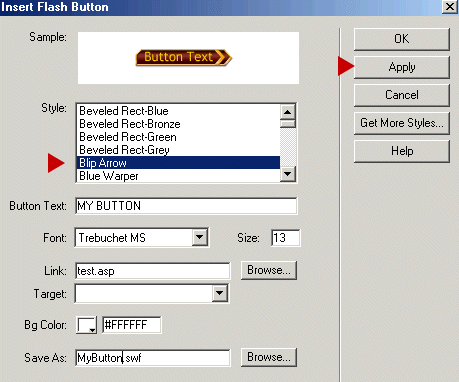Viewport: 459px width, 382px height.
Task: Open the Help button
Action: pos(402,151)
